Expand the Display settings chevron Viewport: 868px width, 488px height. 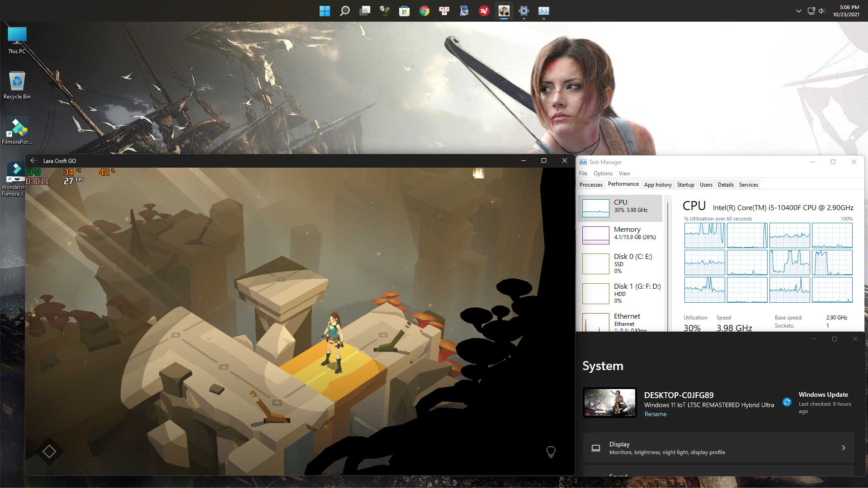coord(843,448)
